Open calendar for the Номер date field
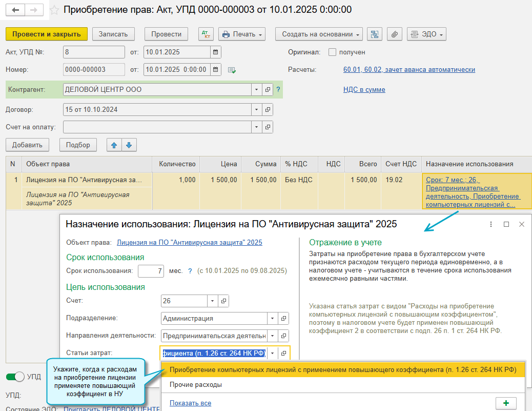The width and height of the screenshot is (532, 411). 215,70
